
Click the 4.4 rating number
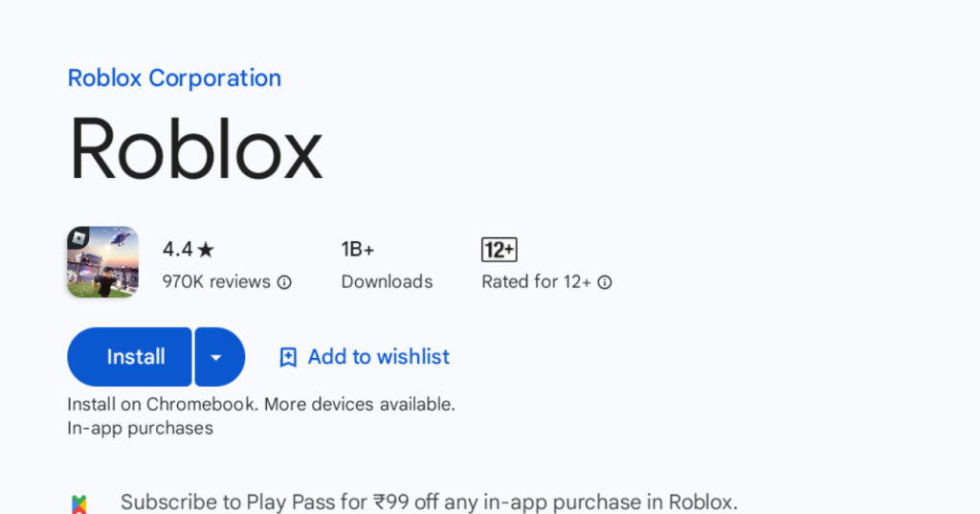[177, 250]
